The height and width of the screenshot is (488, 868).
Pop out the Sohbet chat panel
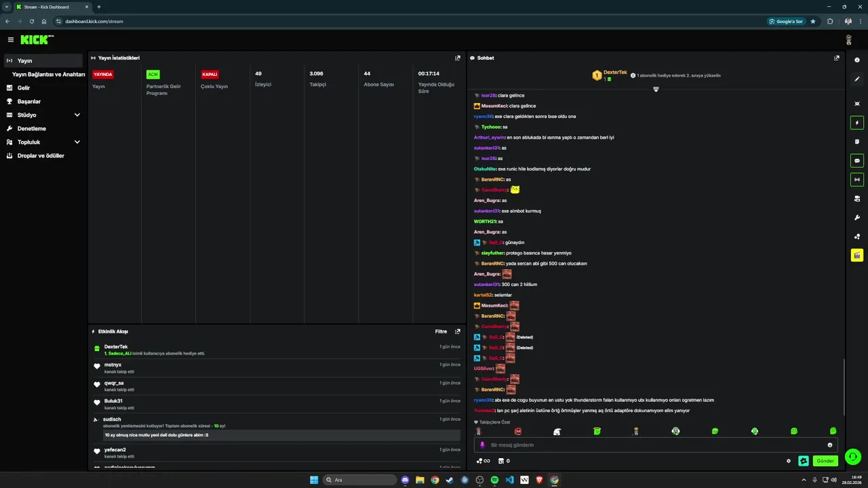[x=837, y=58]
